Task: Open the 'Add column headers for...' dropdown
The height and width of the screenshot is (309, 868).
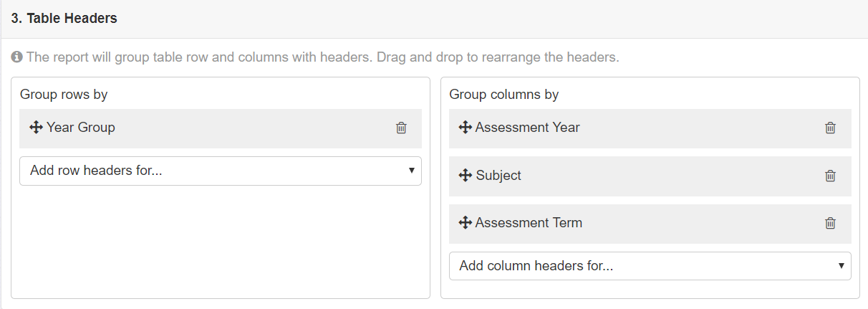Action: [650, 266]
